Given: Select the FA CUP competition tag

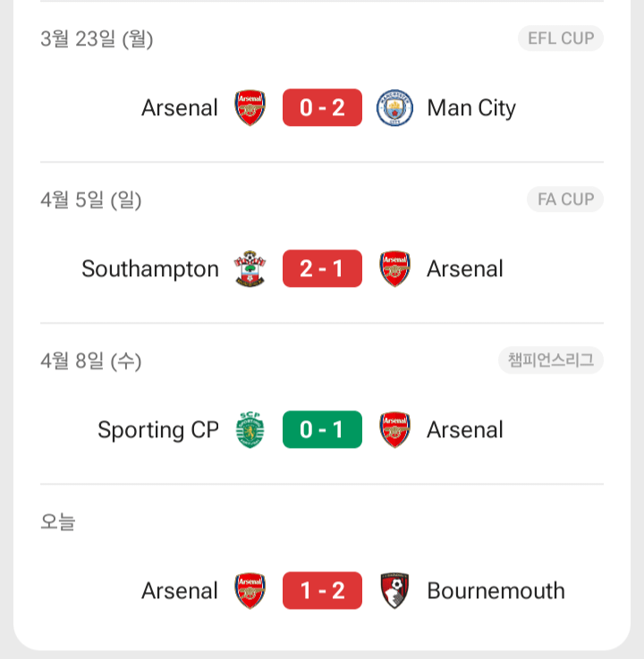Looking at the screenshot, I should tap(565, 199).
